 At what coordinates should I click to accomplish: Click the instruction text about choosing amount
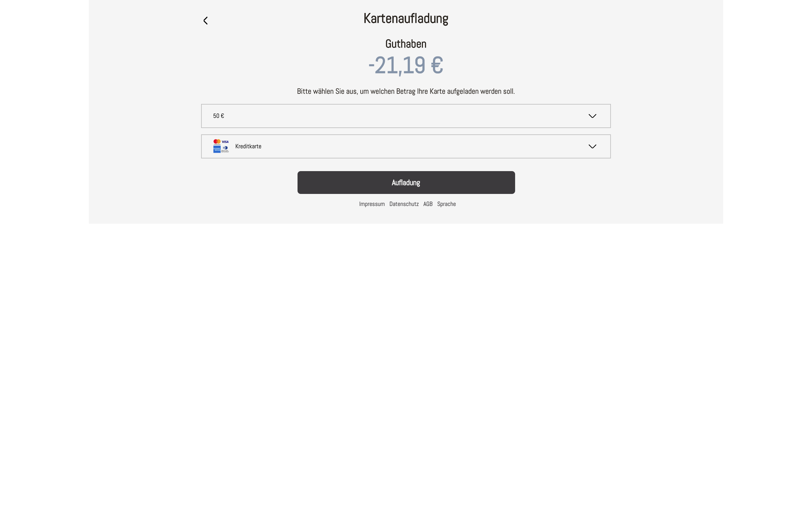coord(406,91)
